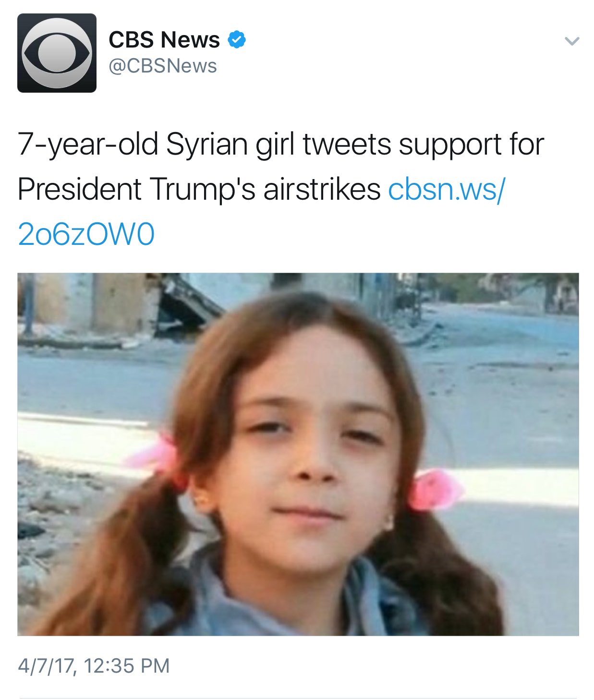Tap the word "Trump's" in the tweet

coord(202,190)
